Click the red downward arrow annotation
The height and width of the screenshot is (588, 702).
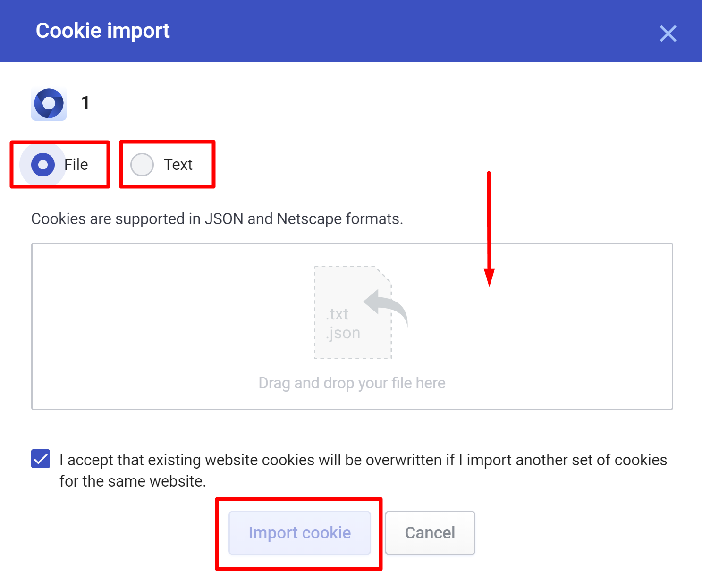pyautogui.click(x=489, y=229)
